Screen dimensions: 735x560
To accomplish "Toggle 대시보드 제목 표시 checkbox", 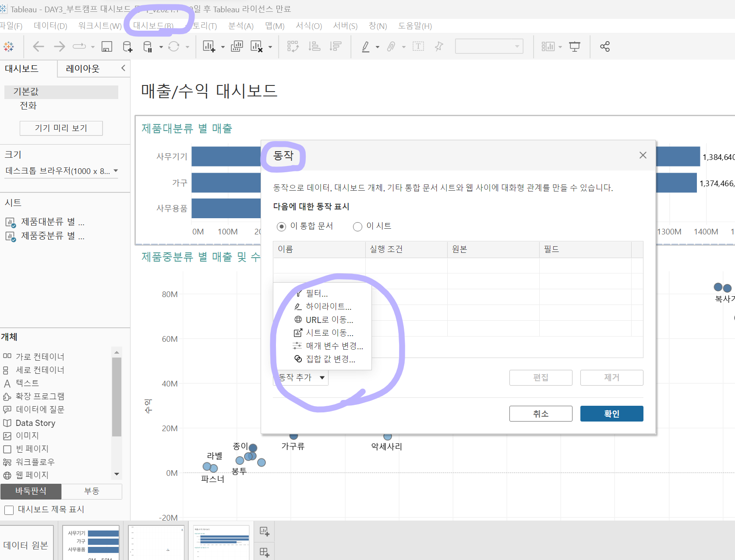I will [9, 510].
